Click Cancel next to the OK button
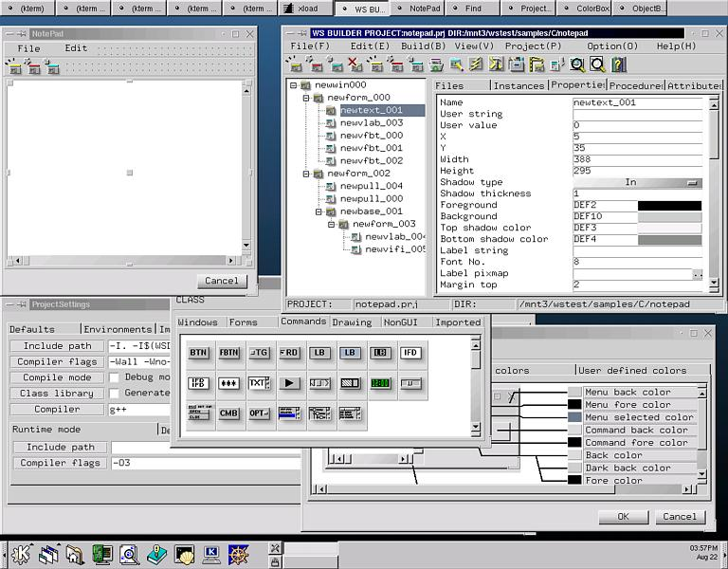The height and width of the screenshot is (569, 728). tap(680, 517)
